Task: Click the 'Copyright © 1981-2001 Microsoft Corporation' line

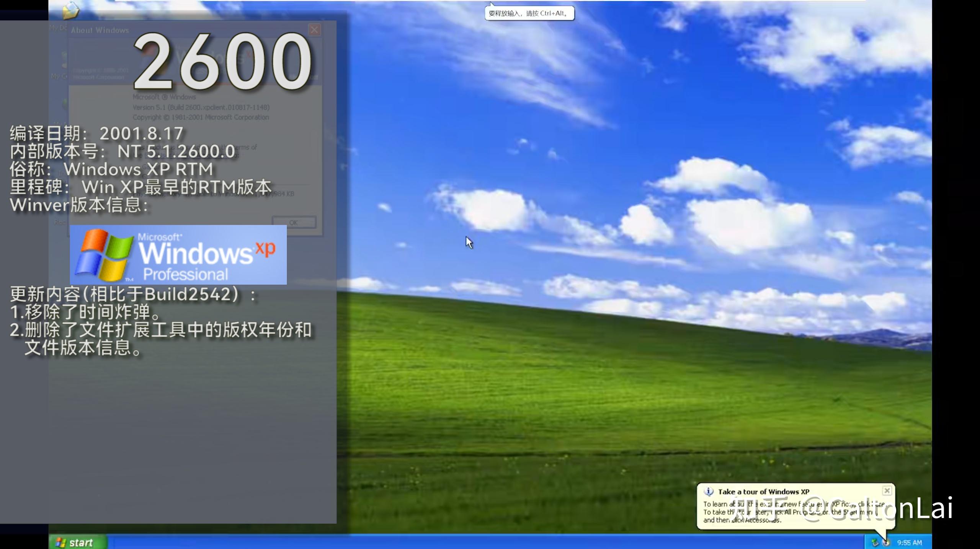Action: pos(201,117)
